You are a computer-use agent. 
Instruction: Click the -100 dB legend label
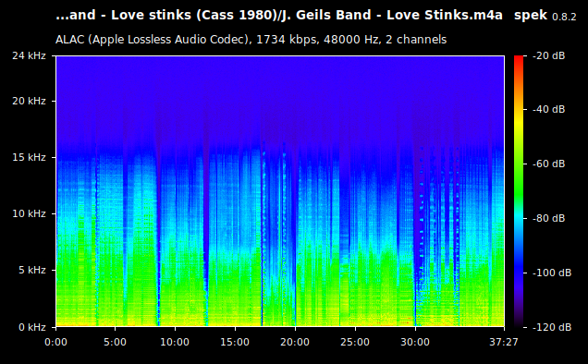pyautogui.click(x=552, y=273)
